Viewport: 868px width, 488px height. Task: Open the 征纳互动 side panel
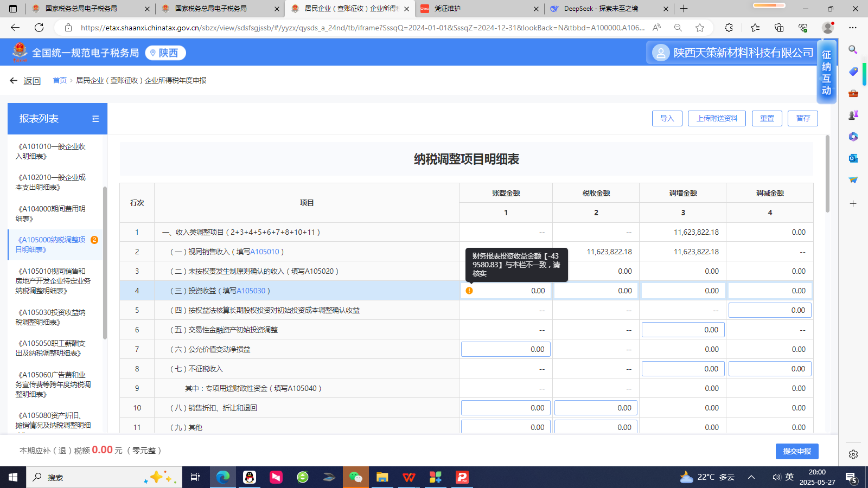click(x=826, y=72)
